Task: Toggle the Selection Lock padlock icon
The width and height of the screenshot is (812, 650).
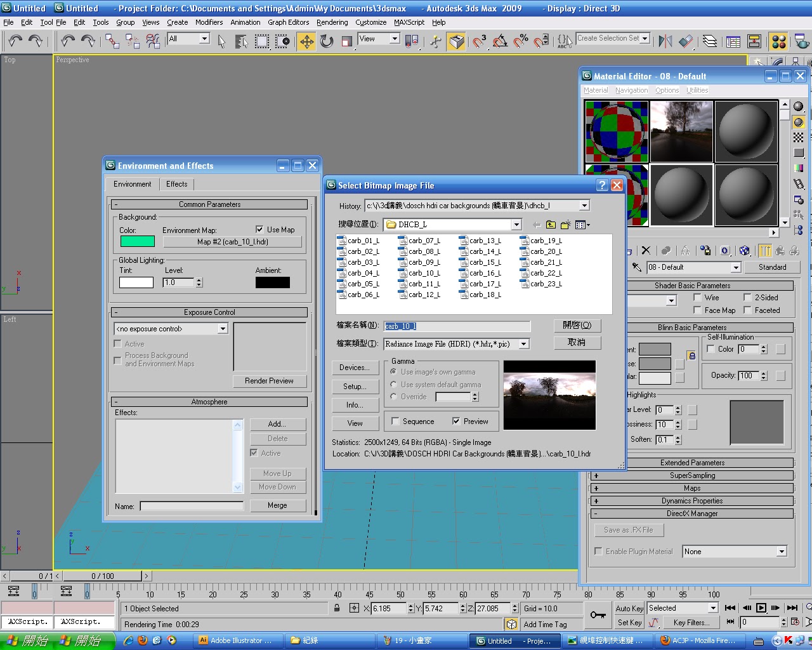Action: (x=337, y=608)
